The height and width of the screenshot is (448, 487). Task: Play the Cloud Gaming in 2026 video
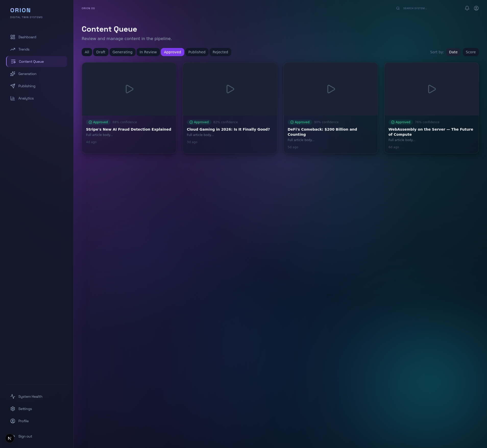229,89
